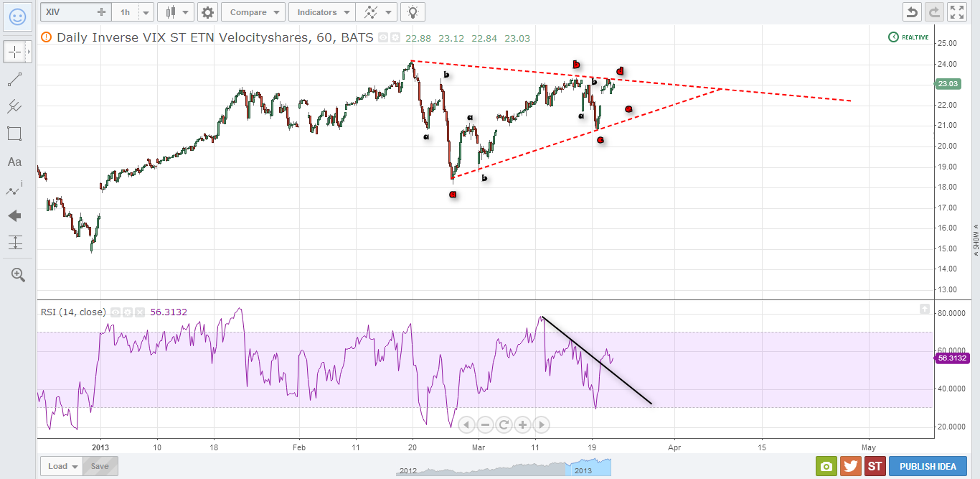Click the Save chart button
980x479 pixels.
tap(100, 466)
